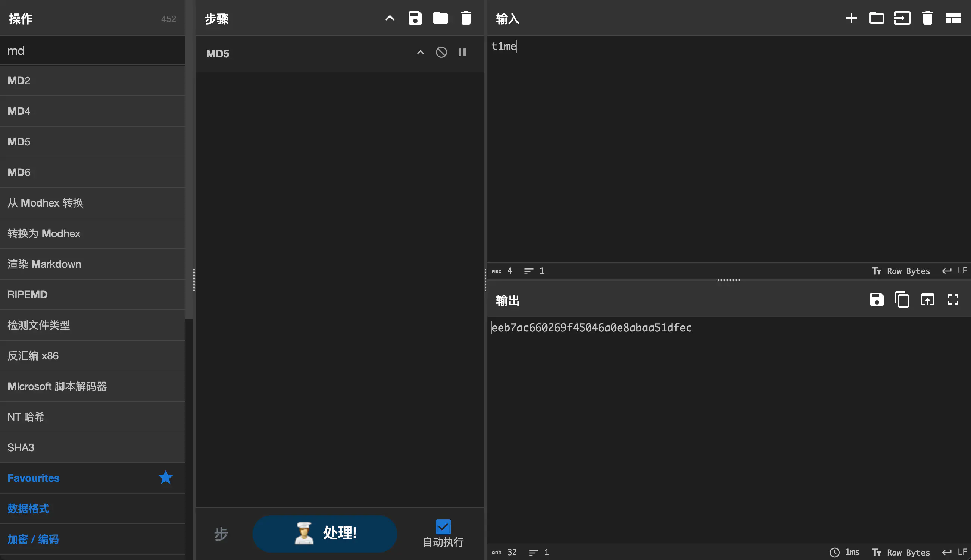Toggle the 自动执行 checkbox

443,526
